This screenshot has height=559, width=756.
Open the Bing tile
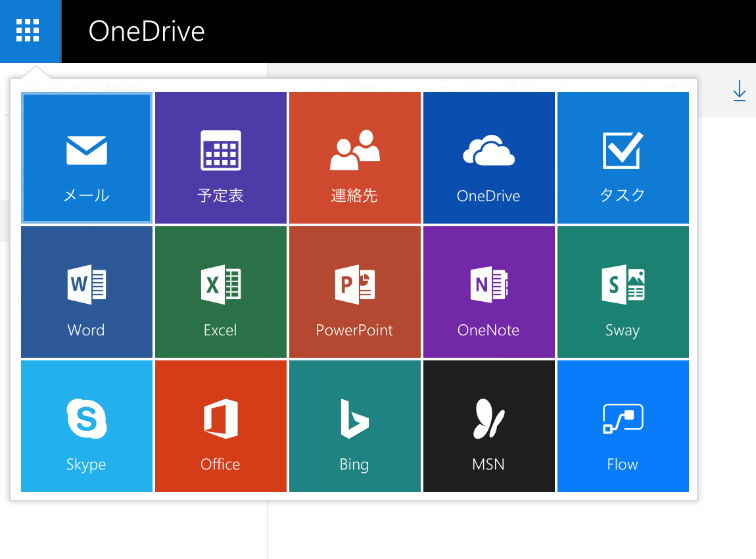[355, 426]
